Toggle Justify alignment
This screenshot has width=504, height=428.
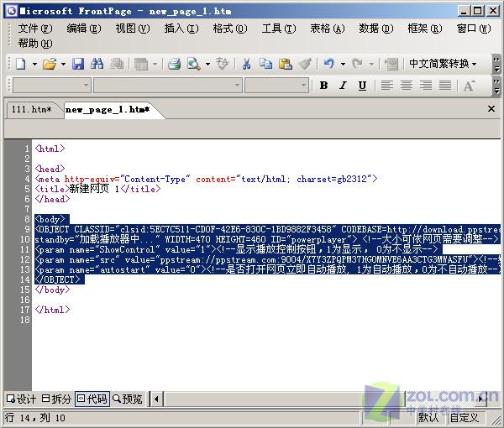pos(445,85)
